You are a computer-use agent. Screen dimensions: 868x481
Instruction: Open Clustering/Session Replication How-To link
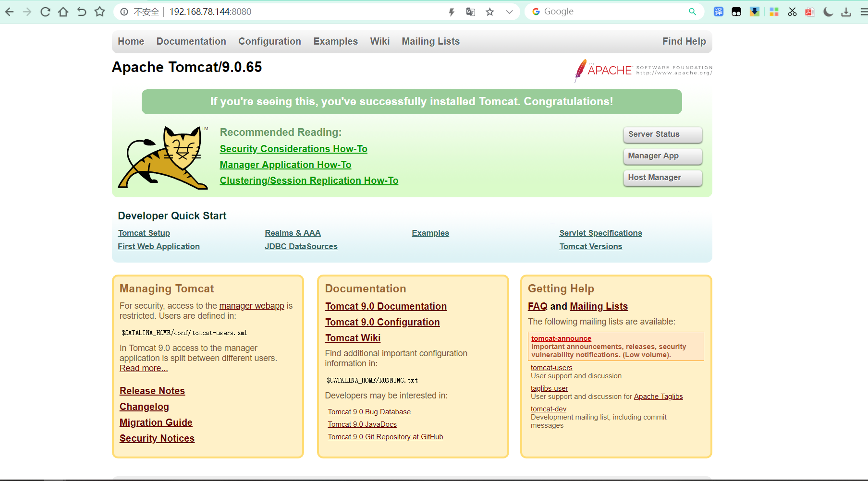click(309, 180)
